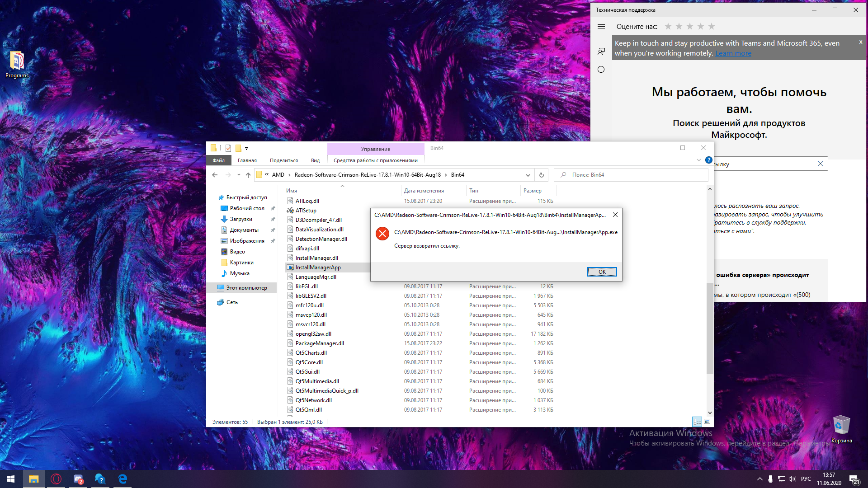Click the volume icon in system tray

(x=792, y=479)
